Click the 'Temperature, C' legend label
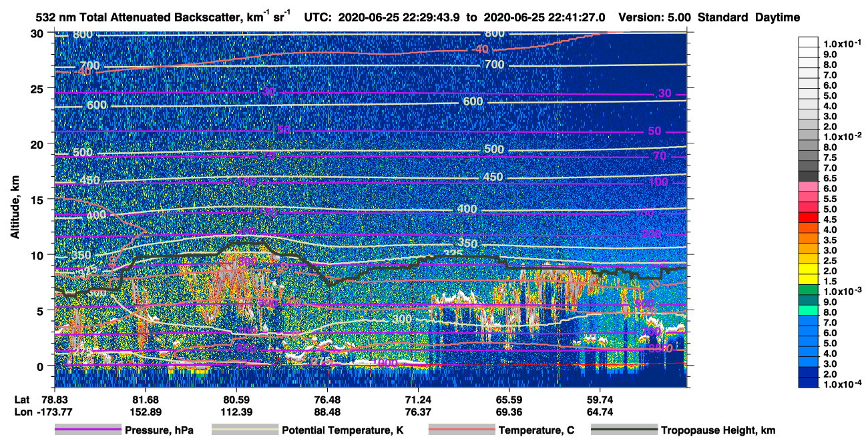 [536, 430]
